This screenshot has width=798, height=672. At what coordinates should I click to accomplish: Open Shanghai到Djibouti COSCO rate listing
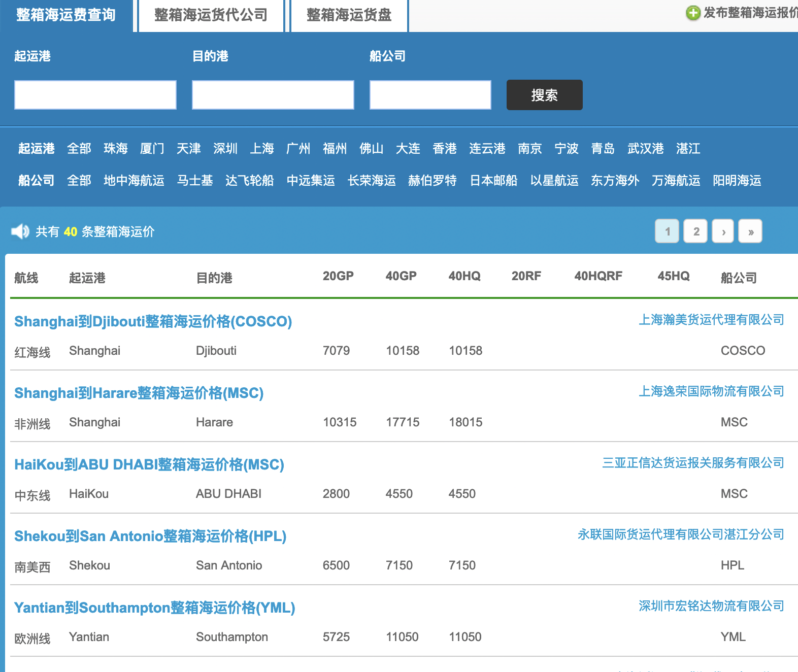153,322
